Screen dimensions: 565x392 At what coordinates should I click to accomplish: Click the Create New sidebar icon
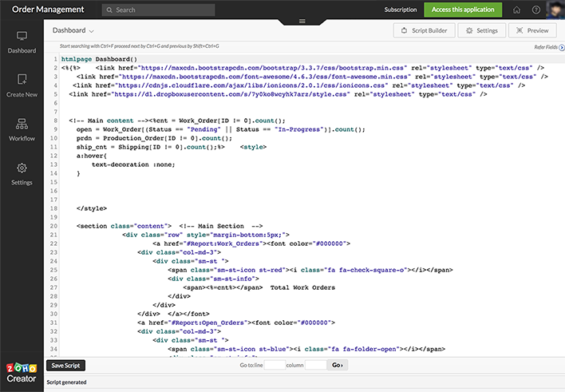pos(22,79)
